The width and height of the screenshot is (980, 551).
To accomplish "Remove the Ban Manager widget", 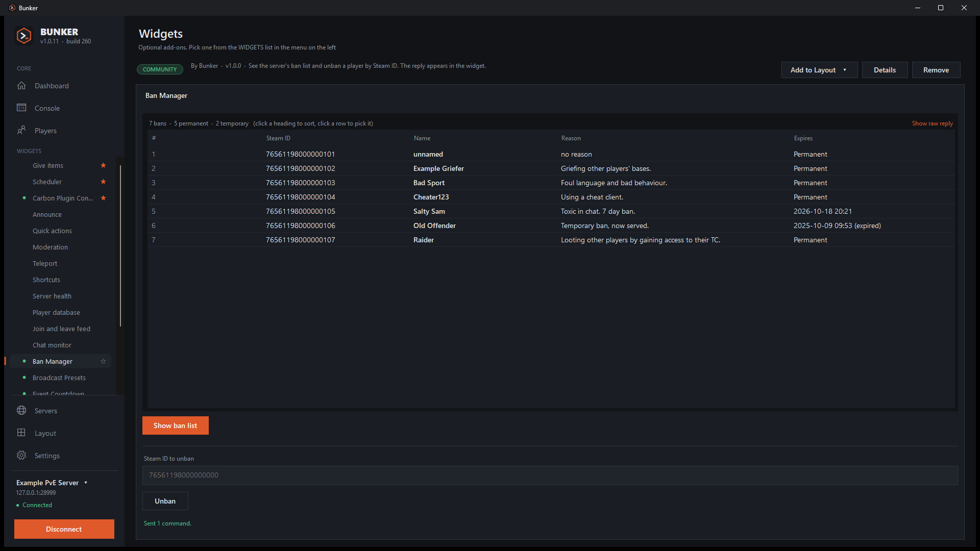I will [936, 70].
